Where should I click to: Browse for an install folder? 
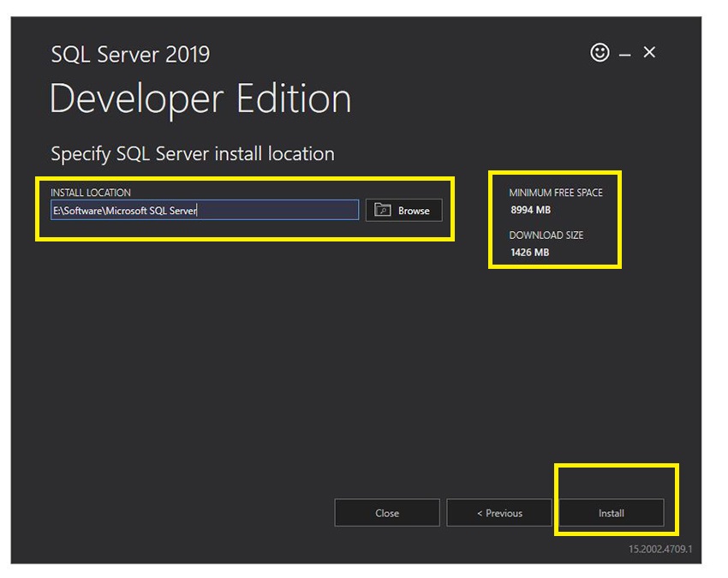tap(404, 211)
